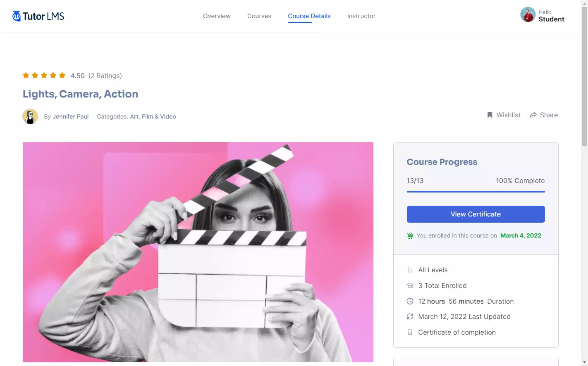Click the clapperboard course thumbnail image
The height and width of the screenshot is (366, 588).
pos(198,252)
